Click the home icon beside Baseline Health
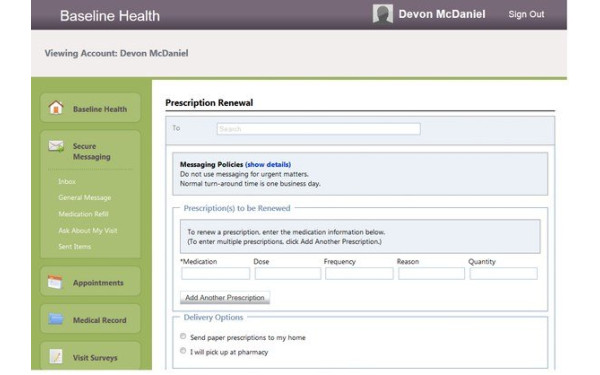This screenshot has width=600, height=375. click(56, 108)
